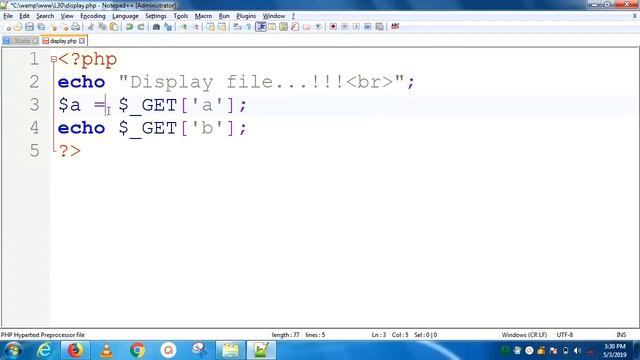
Task: Open VLC media player from taskbar
Action: click(106, 350)
